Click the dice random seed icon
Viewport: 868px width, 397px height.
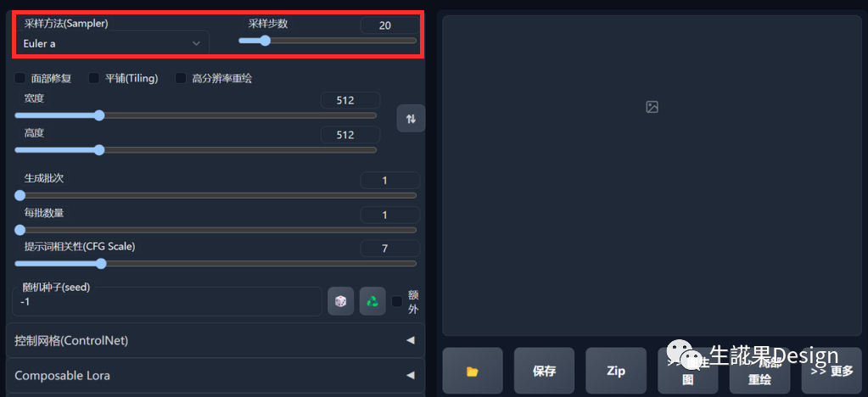340,301
